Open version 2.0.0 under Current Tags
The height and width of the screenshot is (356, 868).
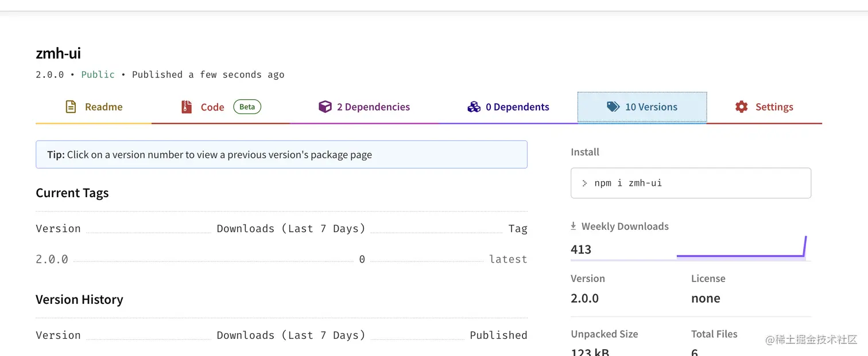pyautogui.click(x=52, y=259)
